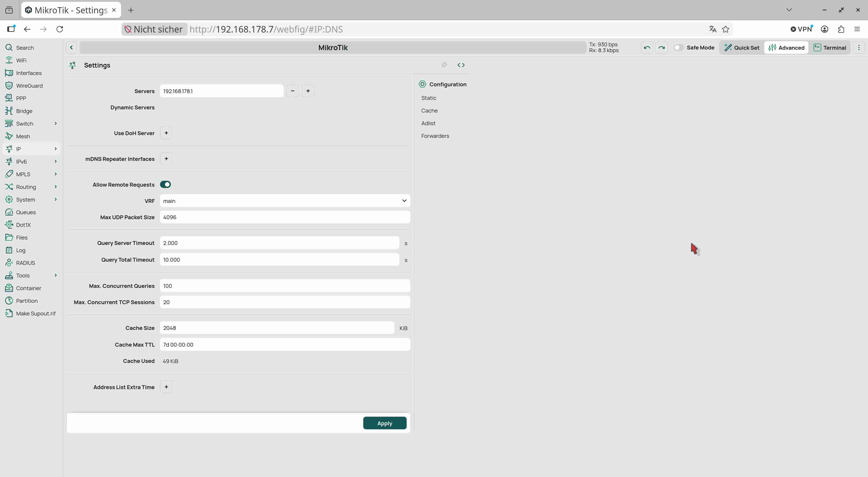Click the Query Server Timeout field

pos(279,243)
